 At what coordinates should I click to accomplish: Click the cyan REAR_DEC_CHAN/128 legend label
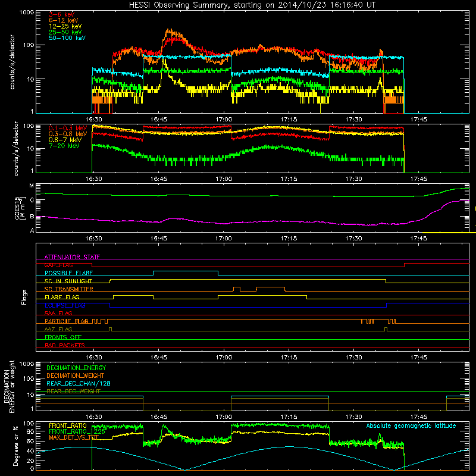[x=79, y=384]
